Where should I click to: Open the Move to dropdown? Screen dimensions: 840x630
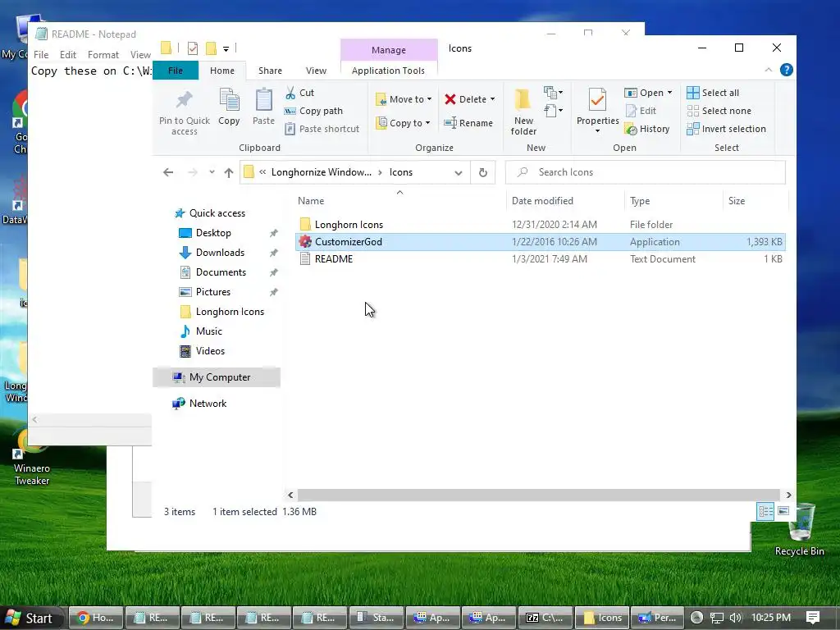point(404,99)
